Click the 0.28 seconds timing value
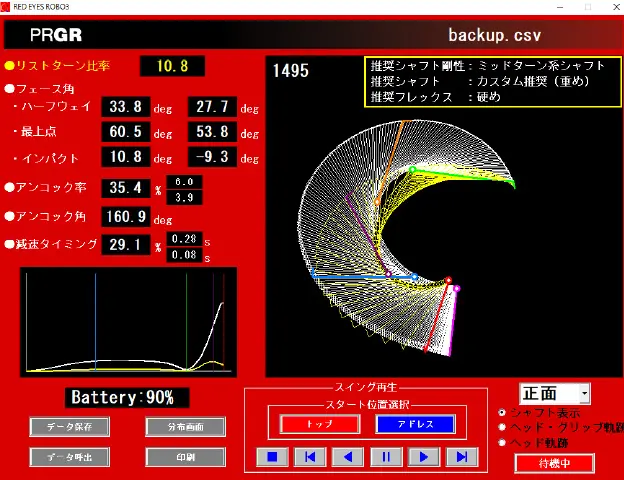The height and width of the screenshot is (480, 624). [184, 239]
